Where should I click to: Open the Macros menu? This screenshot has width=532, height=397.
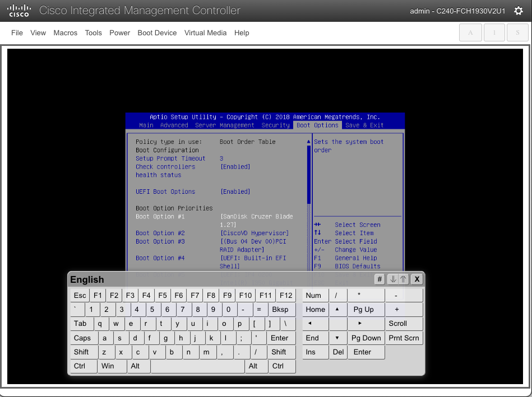click(66, 33)
